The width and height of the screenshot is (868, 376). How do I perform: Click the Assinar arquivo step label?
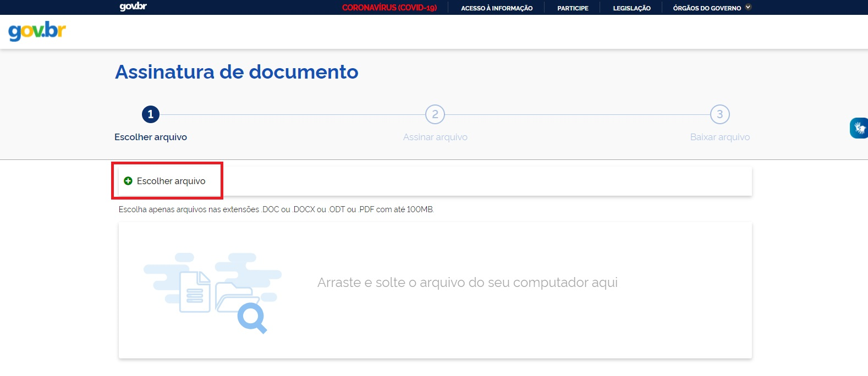coord(435,137)
